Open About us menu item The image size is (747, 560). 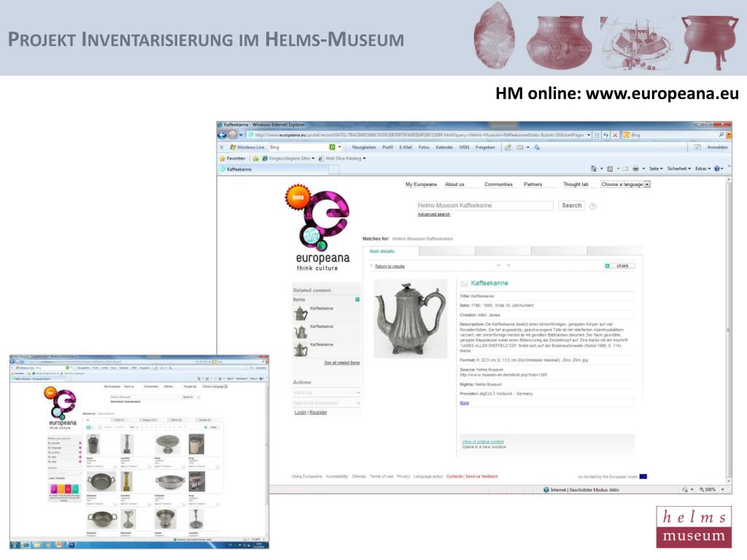454,184
